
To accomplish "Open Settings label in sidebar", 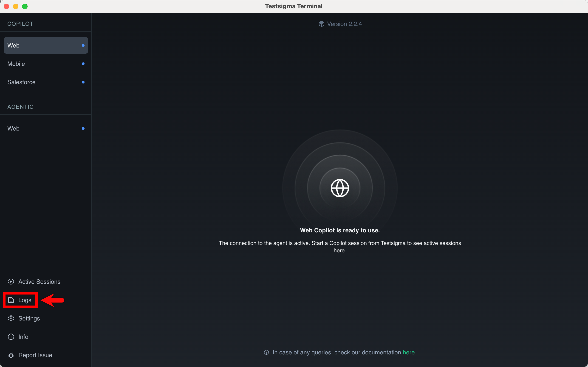I will pos(29,318).
